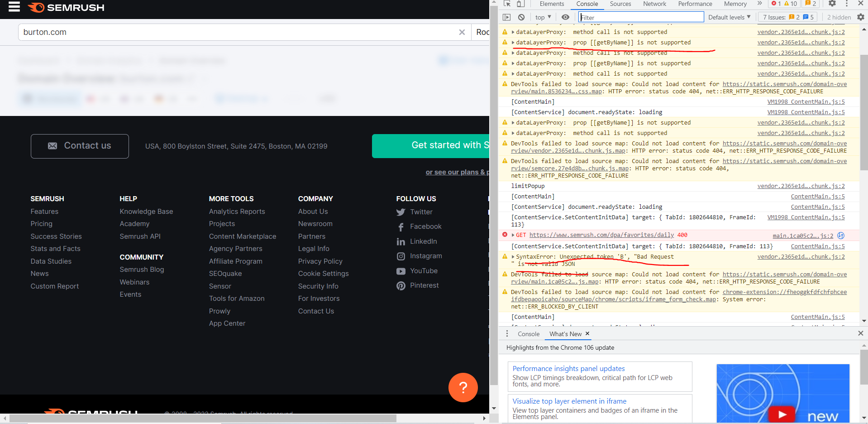The image size is (868, 424).
Task: Click the Get started with Semrush button
Action: point(430,145)
